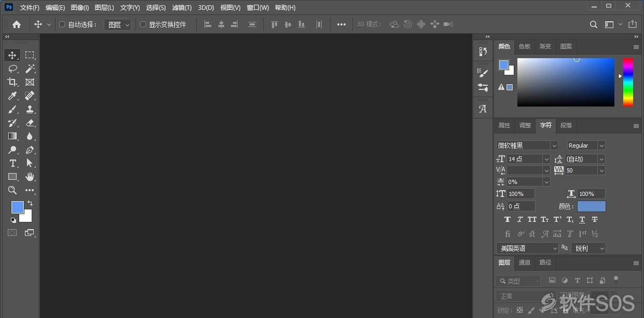Image resolution: width=644 pixels, height=318 pixels.
Task: Toggle Faux Italic text style
Action: click(519, 220)
